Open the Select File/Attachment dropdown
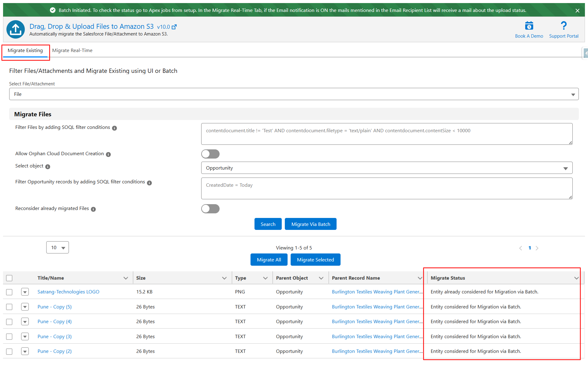 (294, 94)
